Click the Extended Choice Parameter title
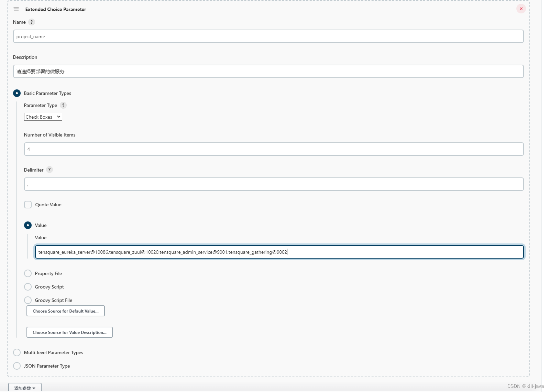This screenshot has height=392, width=549. coord(56,9)
